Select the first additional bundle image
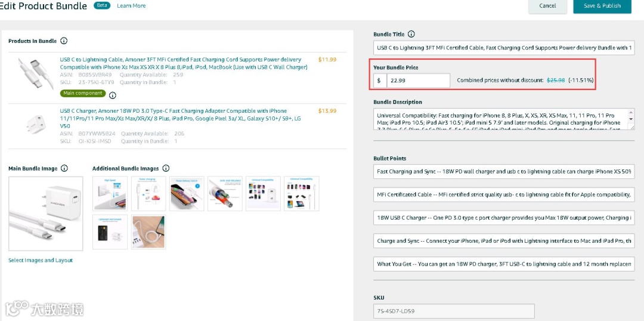 pos(110,193)
